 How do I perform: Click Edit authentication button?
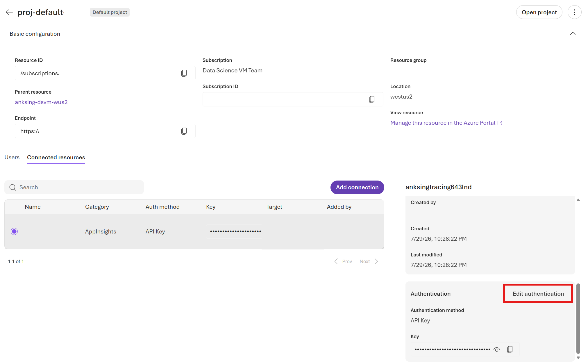pyautogui.click(x=538, y=294)
